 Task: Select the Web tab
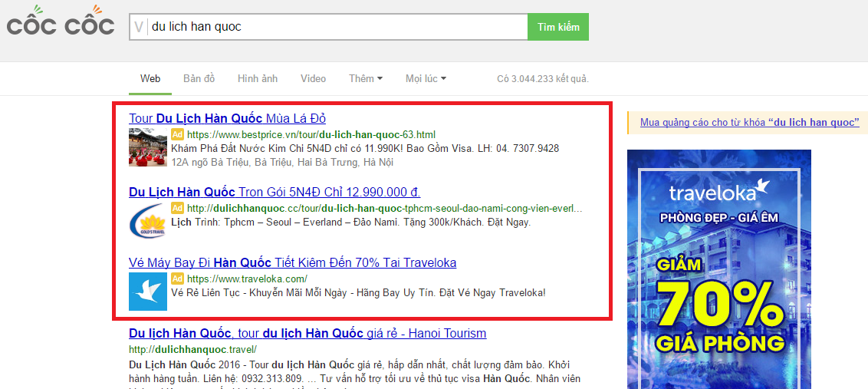pyautogui.click(x=150, y=79)
